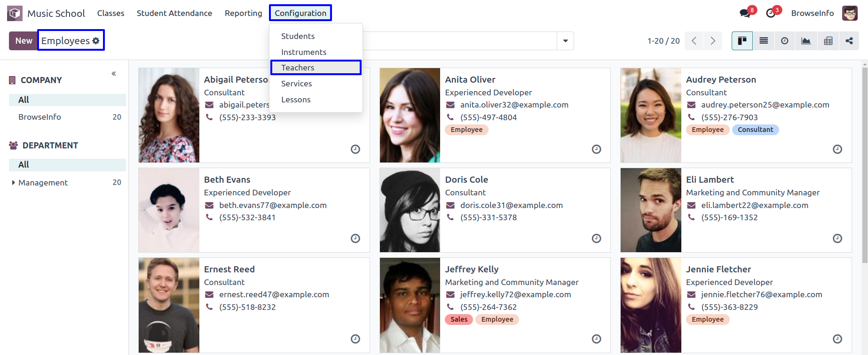Click the email icon on the Anita Oliver card
Viewport: 868px width, 355px height.
click(450, 105)
